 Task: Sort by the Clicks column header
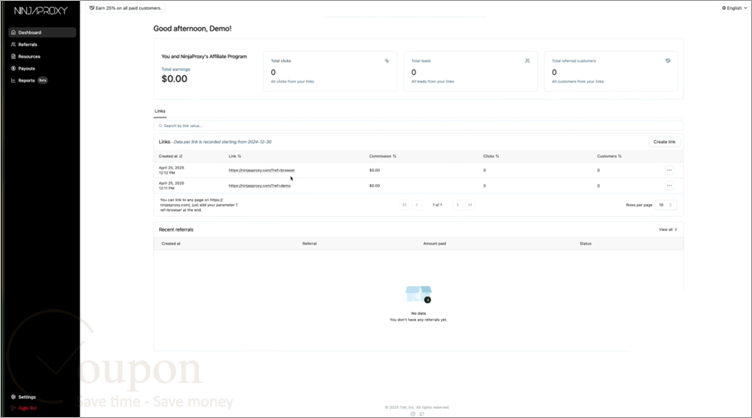point(491,156)
